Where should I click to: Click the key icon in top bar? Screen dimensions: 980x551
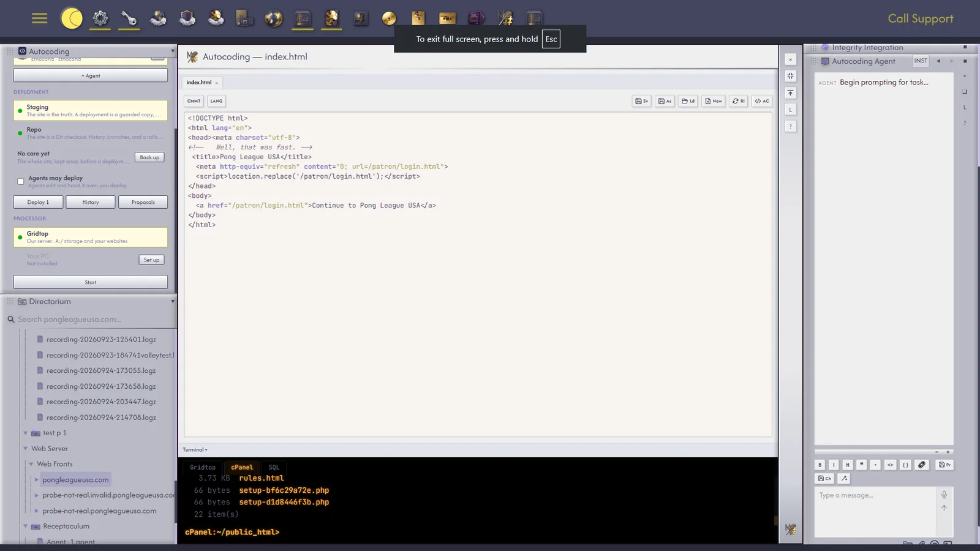click(x=129, y=18)
